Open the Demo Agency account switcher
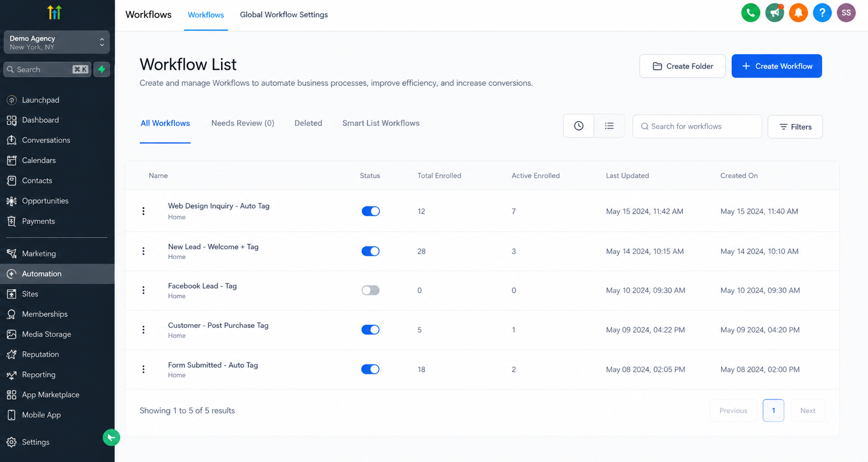868x462 pixels. click(57, 42)
